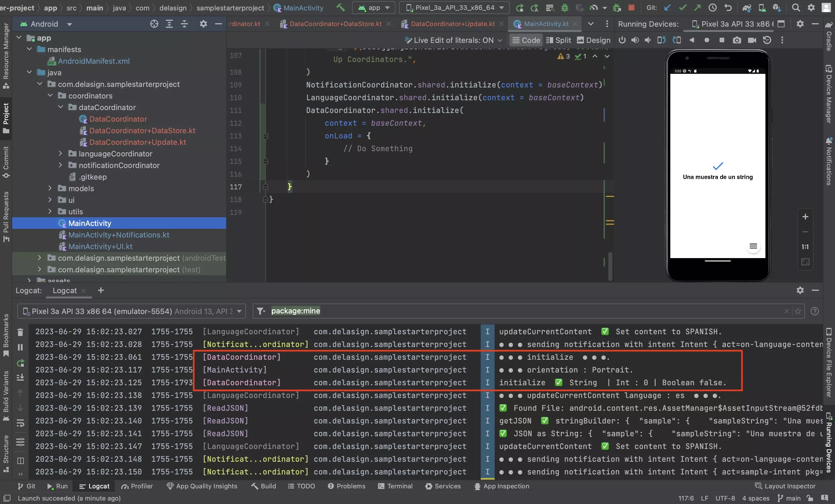The image size is (835, 504).
Task: Click Git Commit checkmark icon
Action: [682, 8]
